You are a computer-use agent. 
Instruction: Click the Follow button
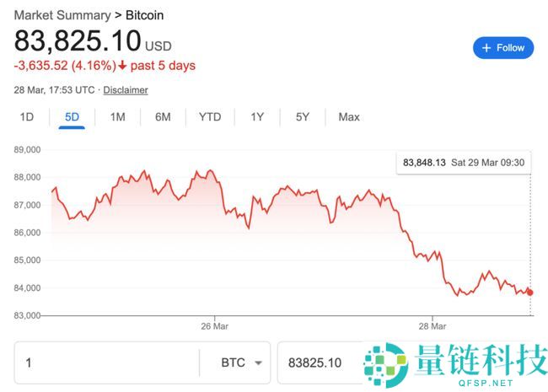(503, 48)
